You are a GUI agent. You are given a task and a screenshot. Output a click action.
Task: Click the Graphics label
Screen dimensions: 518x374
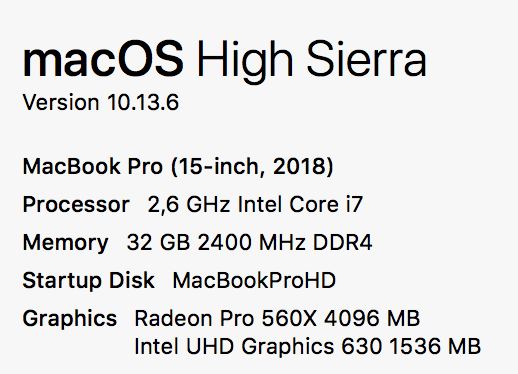pos(70,319)
